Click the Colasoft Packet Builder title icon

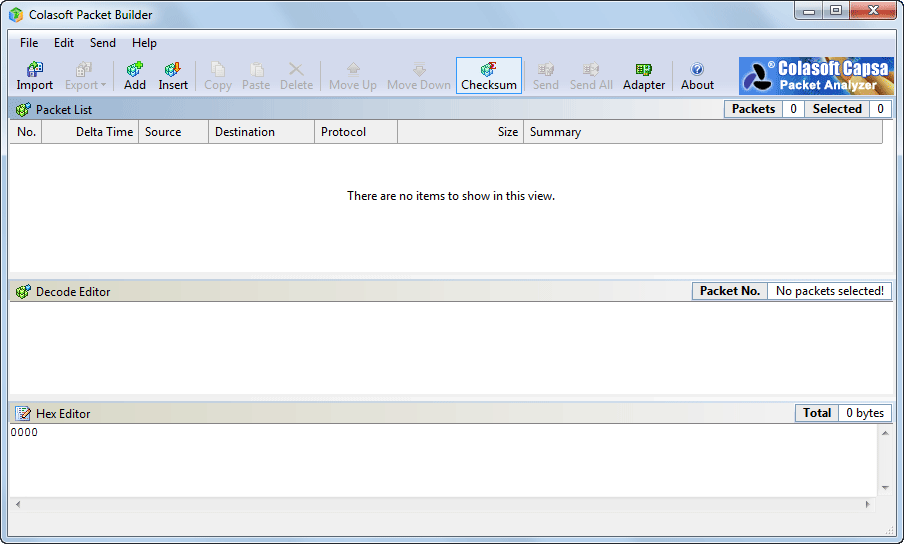point(16,15)
